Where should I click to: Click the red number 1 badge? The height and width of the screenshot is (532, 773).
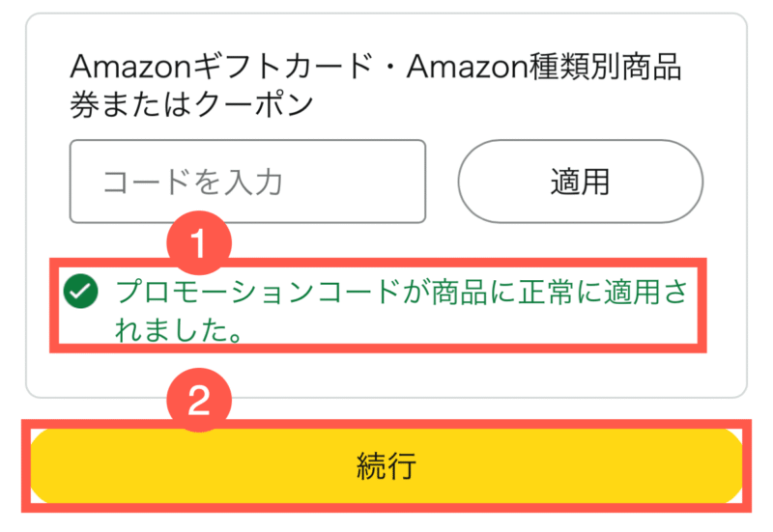click(x=199, y=243)
